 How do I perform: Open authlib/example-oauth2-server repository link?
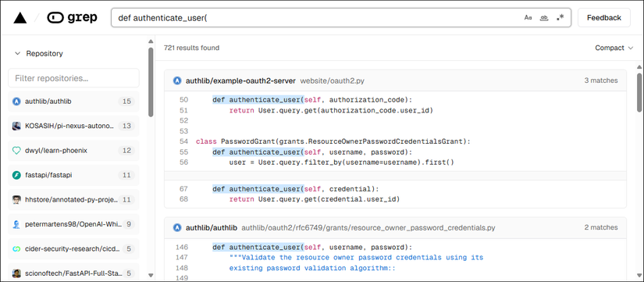[240, 81]
